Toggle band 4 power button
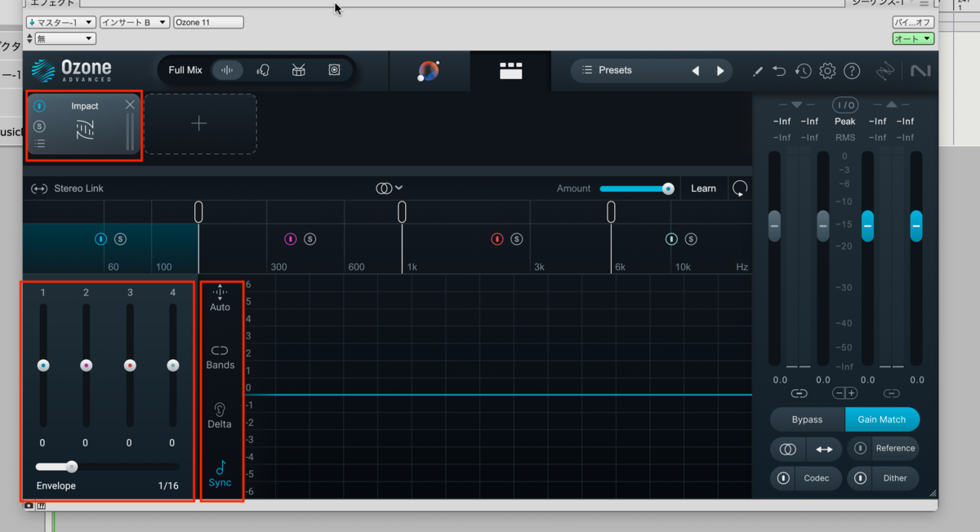 click(x=671, y=239)
